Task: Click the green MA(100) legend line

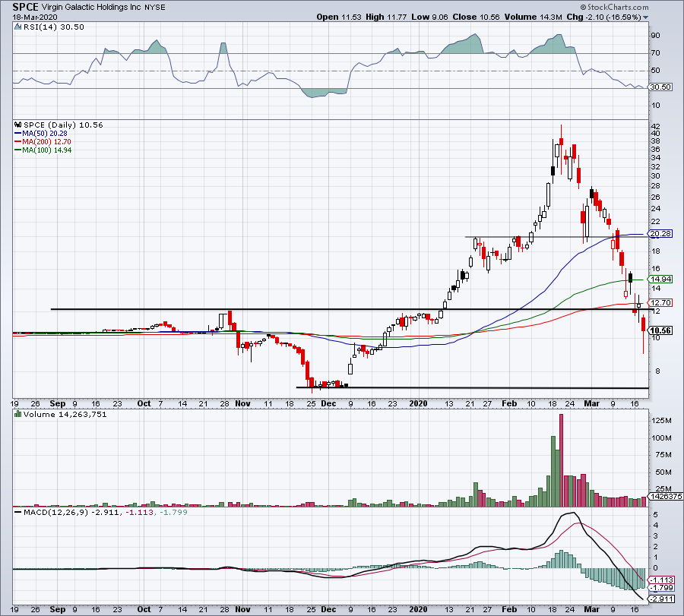Action: [x=18, y=150]
